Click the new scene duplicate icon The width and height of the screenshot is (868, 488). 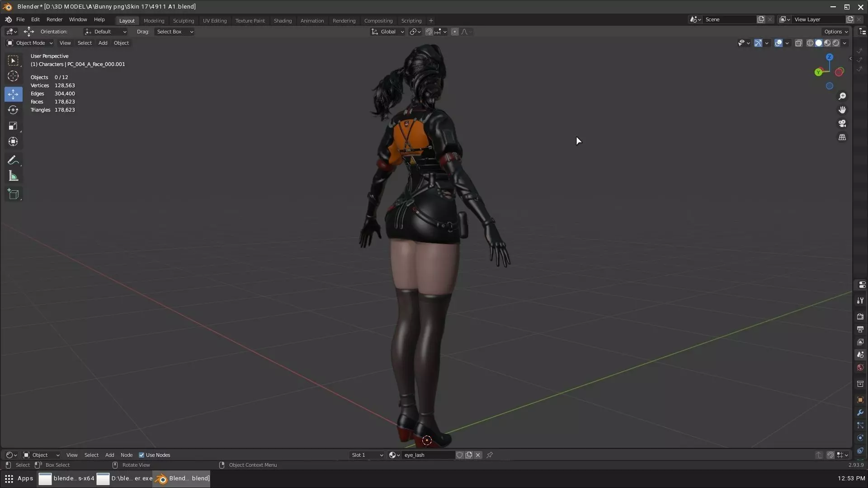[761, 19]
